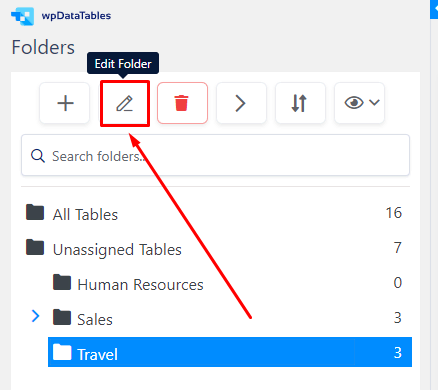Screen dimensions: 438x390
Task: Click the plus Add Folder button
Action: point(65,103)
